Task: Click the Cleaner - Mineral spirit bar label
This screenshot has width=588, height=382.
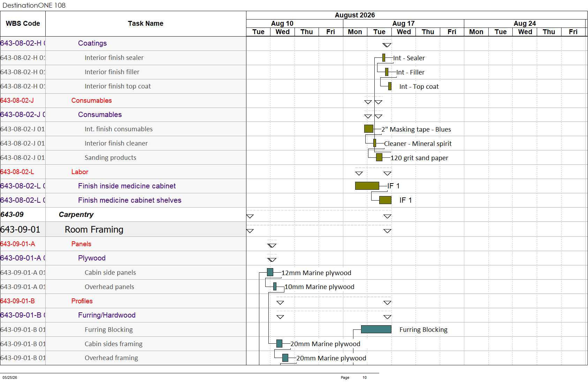Action: point(418,144)
